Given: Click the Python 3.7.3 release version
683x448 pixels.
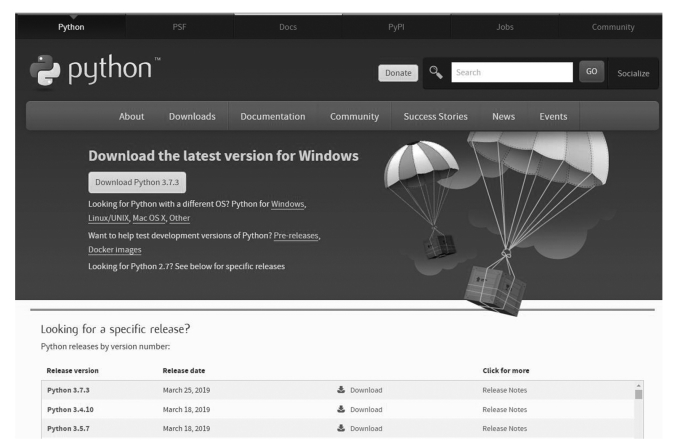Looking at the screenshot, I should coord(68,390).
